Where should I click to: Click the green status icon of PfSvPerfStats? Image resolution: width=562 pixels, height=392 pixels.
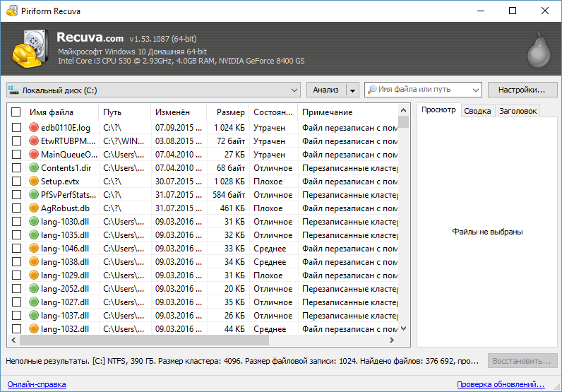(x=34, y=194)
